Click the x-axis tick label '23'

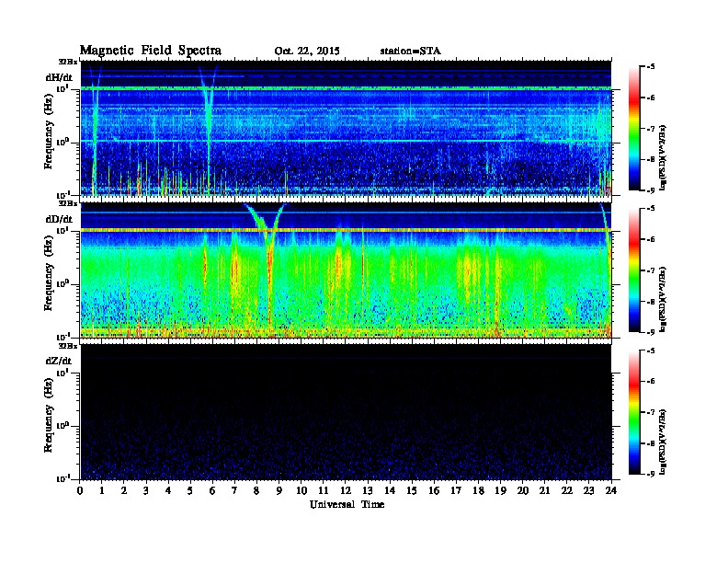(589, 490)
